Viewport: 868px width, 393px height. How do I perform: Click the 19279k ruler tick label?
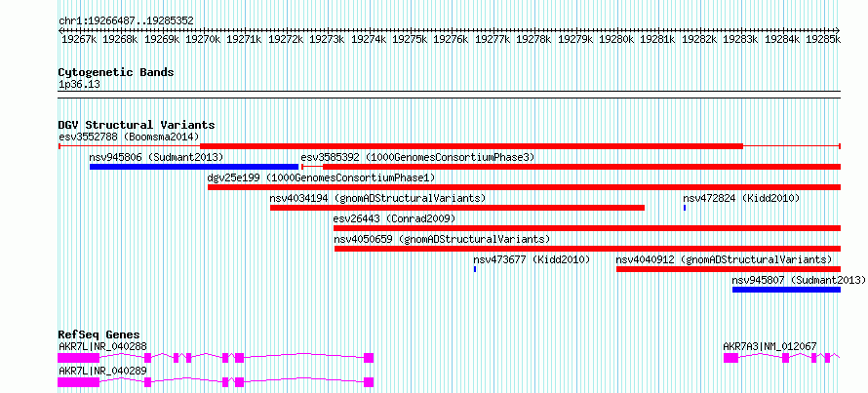(575, 40)
